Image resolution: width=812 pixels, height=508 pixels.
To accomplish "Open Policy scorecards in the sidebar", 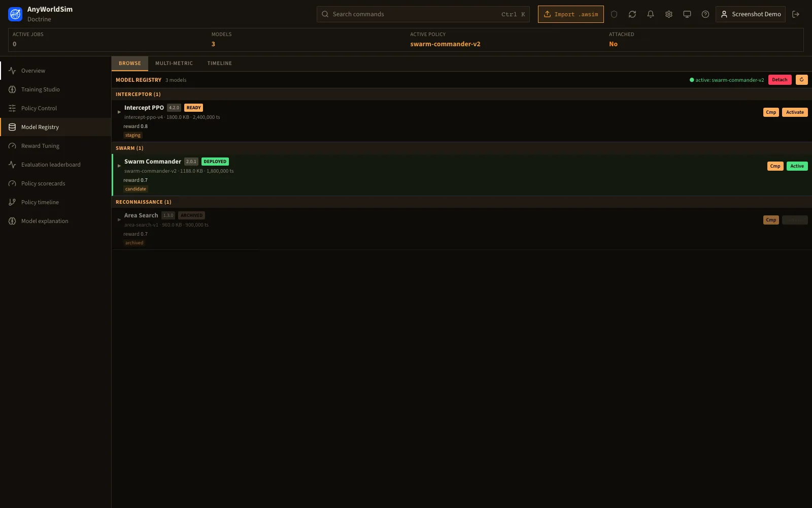I will tap(56, 183).
